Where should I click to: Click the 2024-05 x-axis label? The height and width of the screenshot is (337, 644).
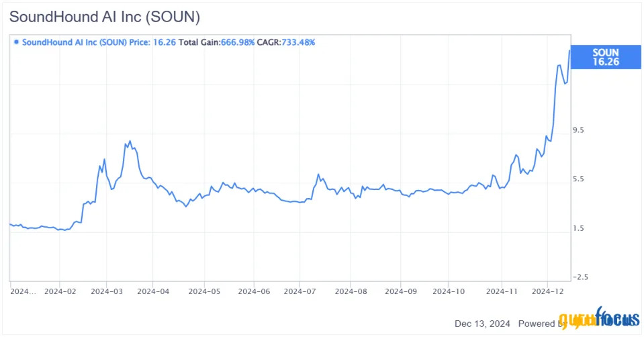pos(204,291)
